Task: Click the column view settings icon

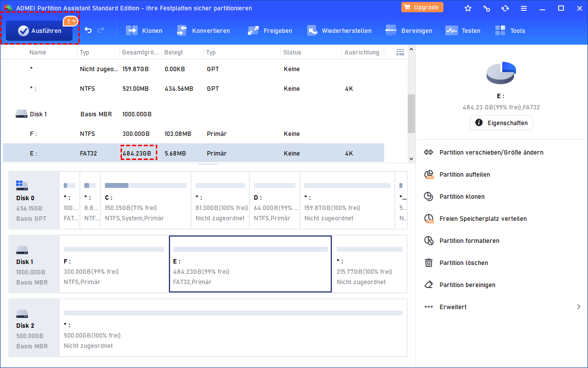Action: click(400, 52)
